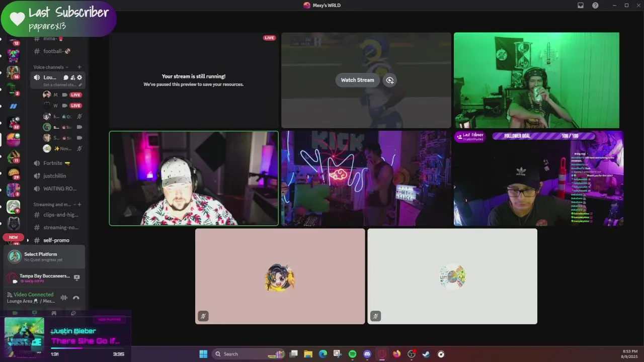
Task: Open wolf server icon in sidebar
Action: tap(14, 223)
